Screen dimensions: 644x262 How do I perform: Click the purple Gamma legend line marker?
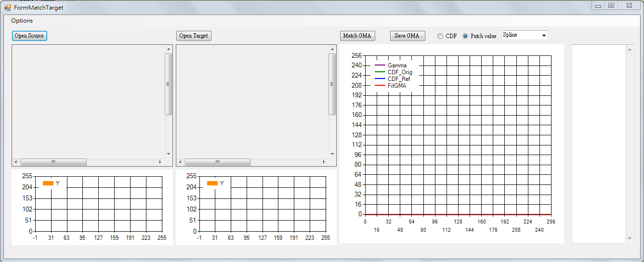[x=380, y=65]
